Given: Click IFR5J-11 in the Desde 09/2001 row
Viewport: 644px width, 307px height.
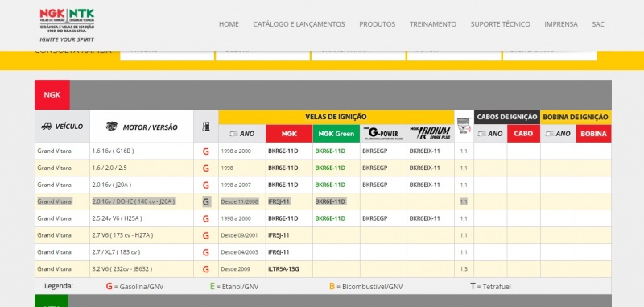Looking at the screenshot, I should (279, 235).
